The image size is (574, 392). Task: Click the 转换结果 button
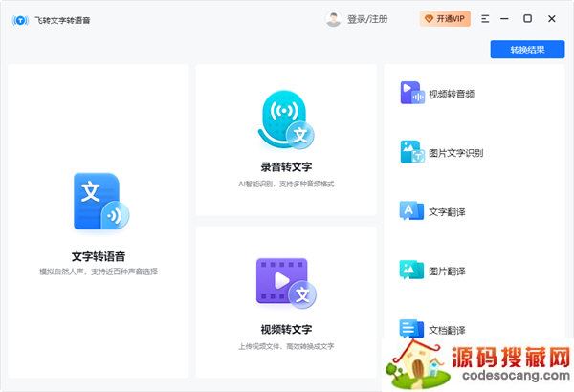pyautogui.click(x=527, y=50)
